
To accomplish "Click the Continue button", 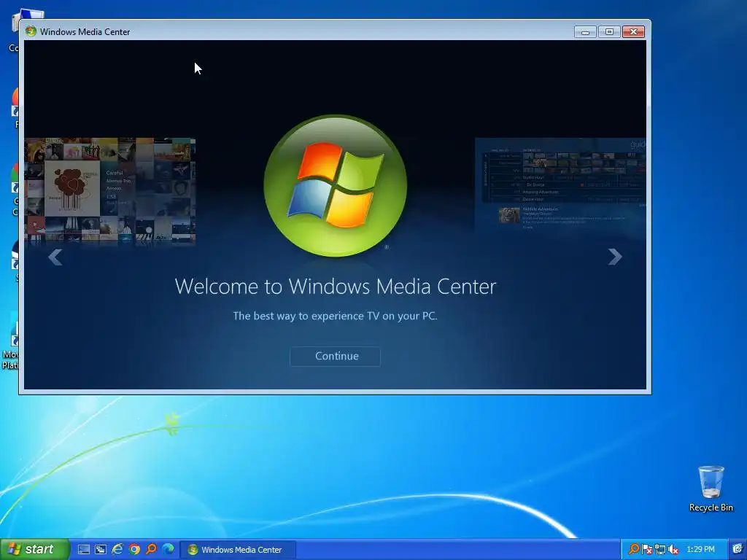I will coord(335,356).
